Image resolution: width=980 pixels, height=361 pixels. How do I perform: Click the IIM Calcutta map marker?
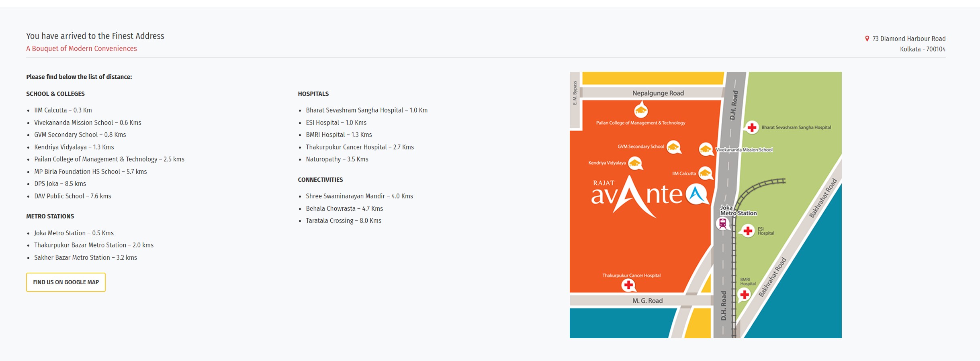pos(705,173)
